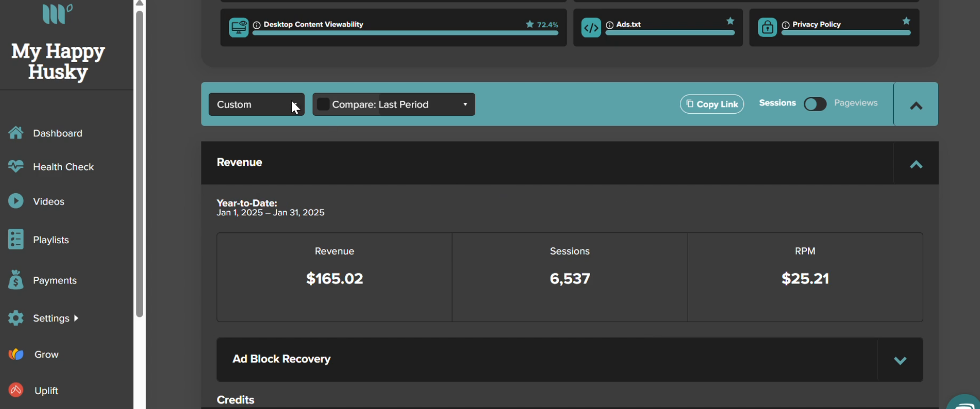980x409 pixels.
Task: Click the star on the Ads.txt card
Action: point(730,21)
